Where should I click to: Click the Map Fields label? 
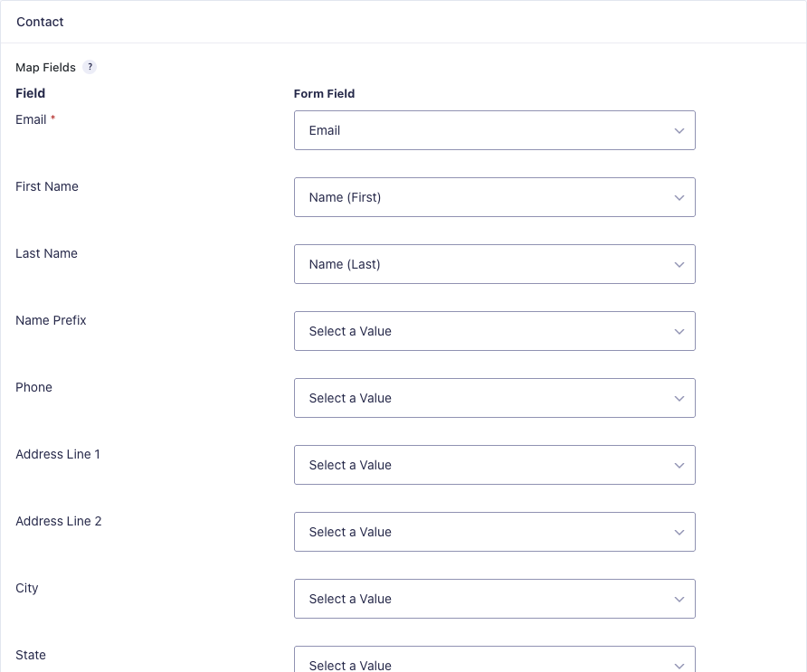[x=45, y=68]
